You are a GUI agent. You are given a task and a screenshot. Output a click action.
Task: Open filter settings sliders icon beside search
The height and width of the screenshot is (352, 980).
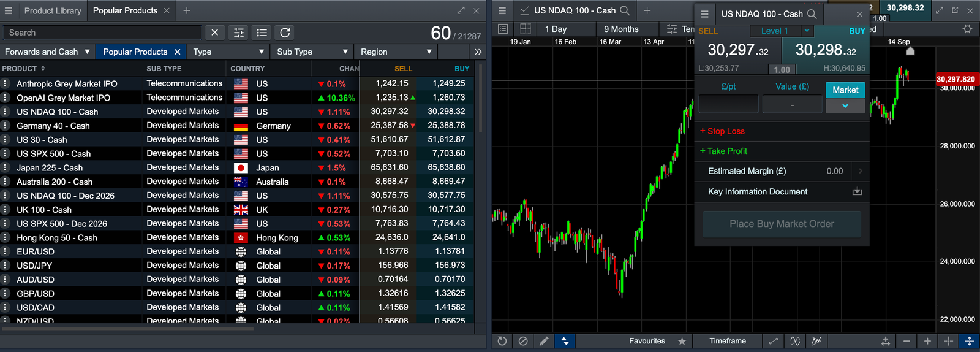[x=239, y=33]
